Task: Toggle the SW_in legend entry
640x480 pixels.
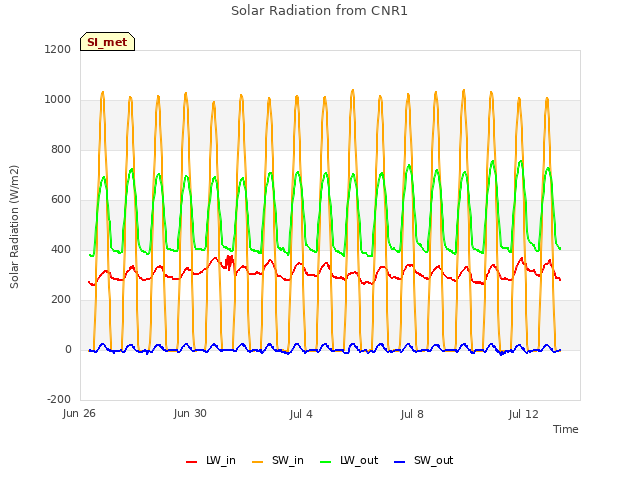Action: (x=278, y=460)
